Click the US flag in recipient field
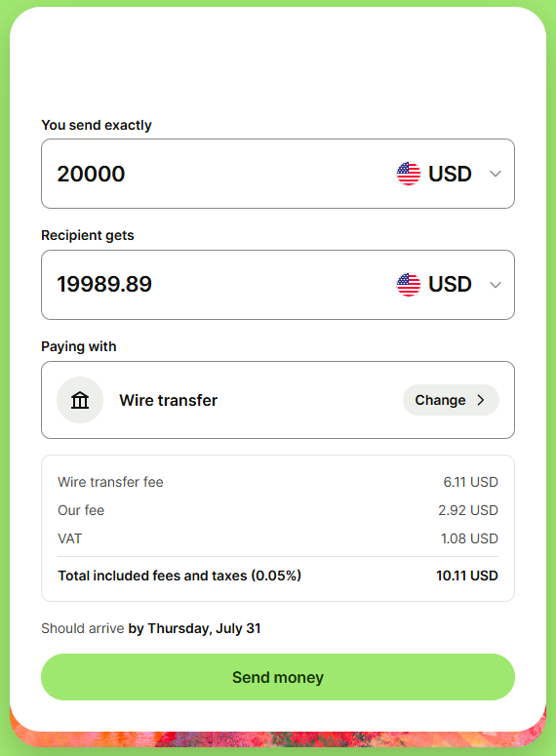The height and width of the screenshot is (756, 556). point(409,285)
